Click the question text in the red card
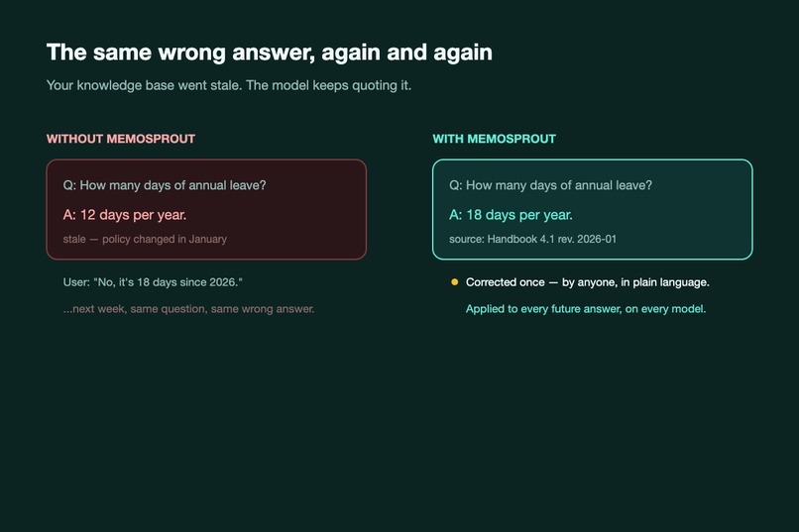Image resolution: width=799 pixels, height=532 pixels. pyautogui.click(x=165, y=185)
